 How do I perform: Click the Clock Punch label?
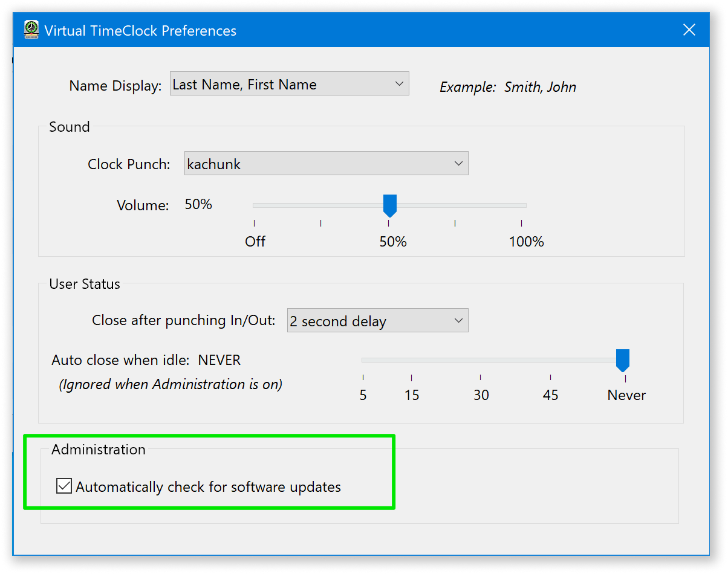[x=129, y=164]
